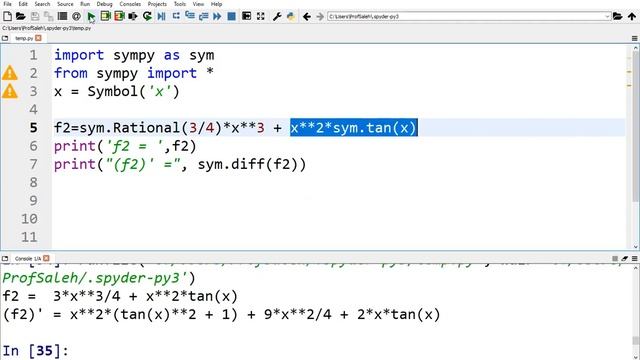
Task: Open the Run menu
Action: [x=85, y=4]
